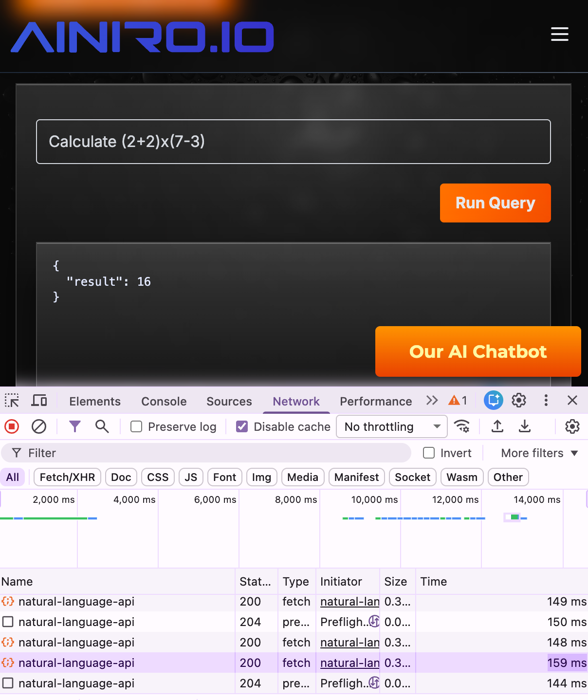
Task: Open the Performance panel
Action: (375, 401)
